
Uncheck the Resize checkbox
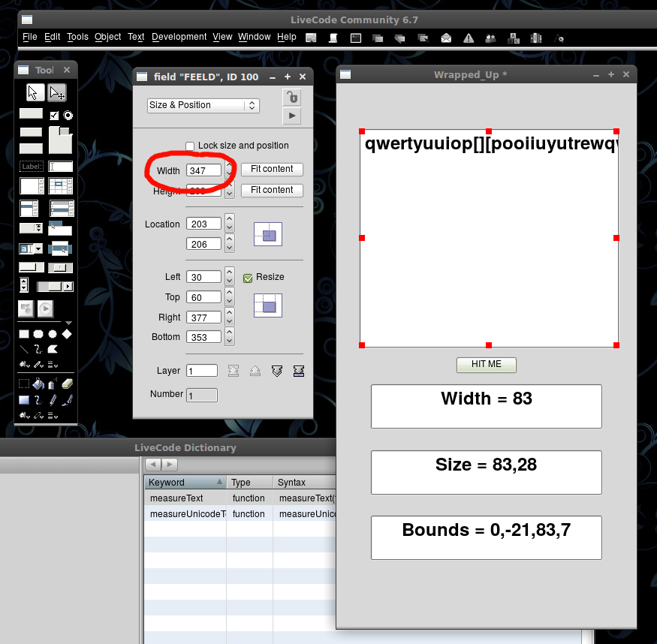pyautogui.click(x=248, y=278)
